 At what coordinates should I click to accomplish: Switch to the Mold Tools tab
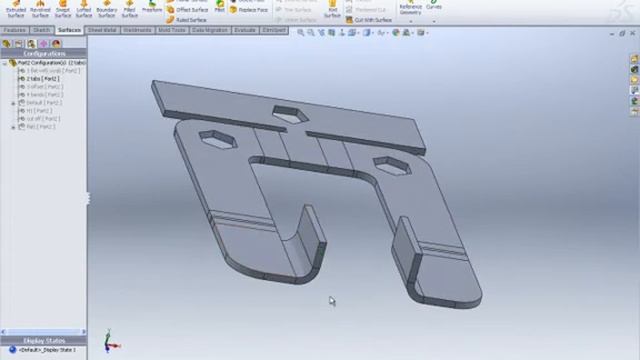coord(172,30)
